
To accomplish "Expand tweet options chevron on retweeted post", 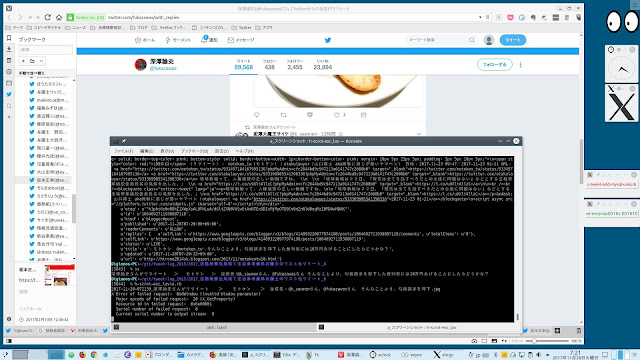I will pyautogui.click(x=419, y=134).
